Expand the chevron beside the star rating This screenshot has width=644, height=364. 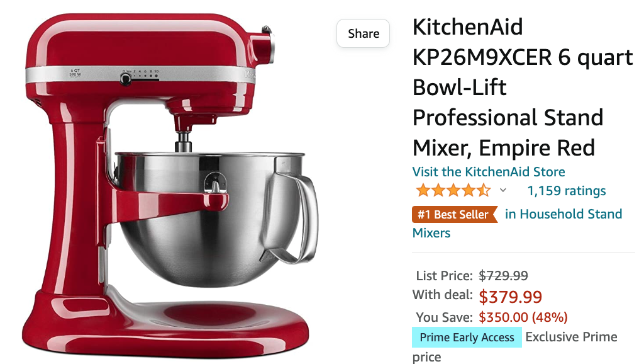(503, 190)
